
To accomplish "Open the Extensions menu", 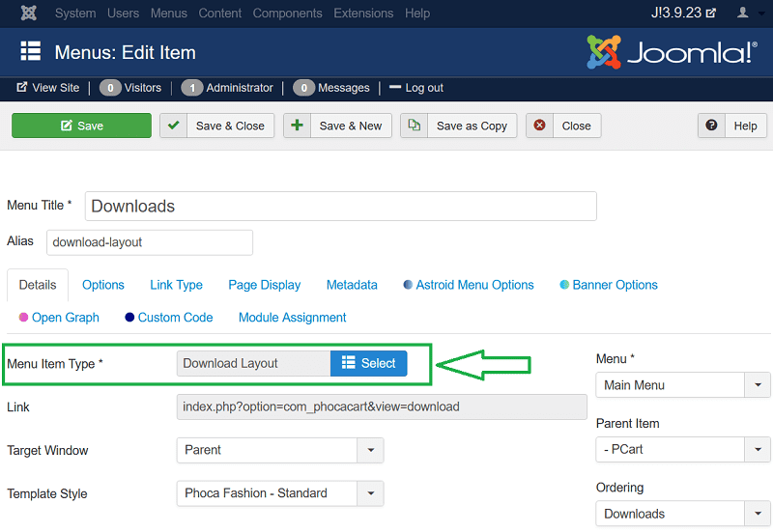I will 364,14.
